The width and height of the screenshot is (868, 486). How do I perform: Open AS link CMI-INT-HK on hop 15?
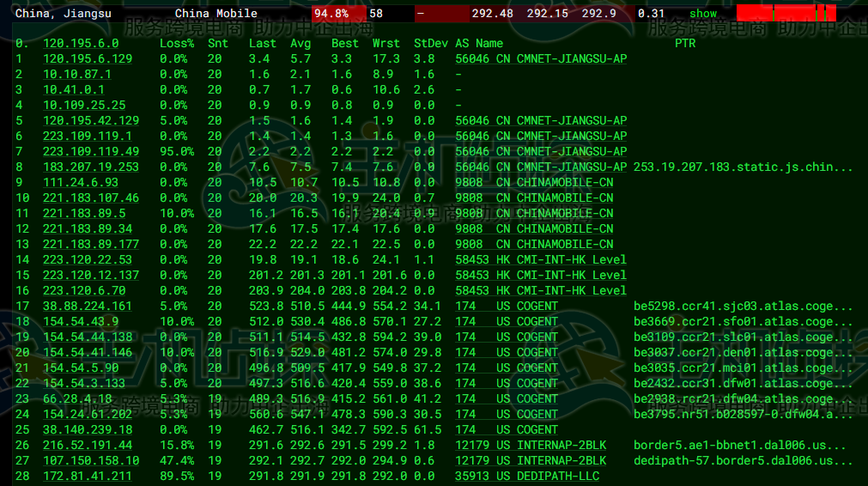pos(541,275)
